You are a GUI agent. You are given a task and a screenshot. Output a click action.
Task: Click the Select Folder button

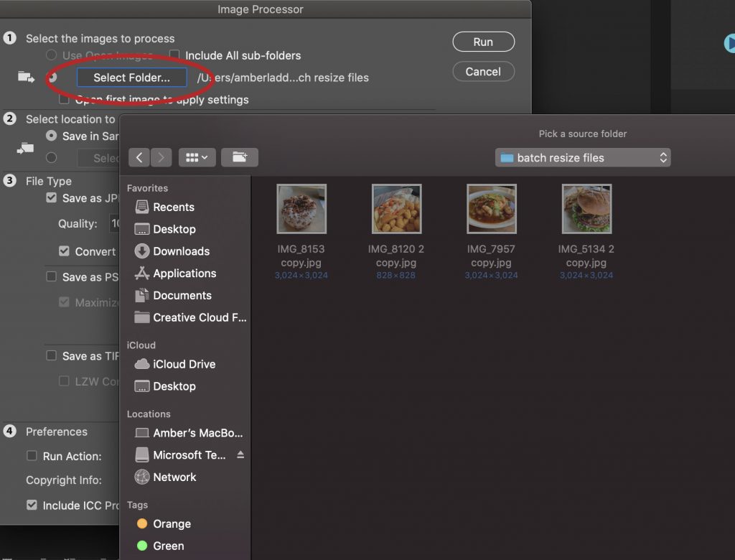coord(131,78)
